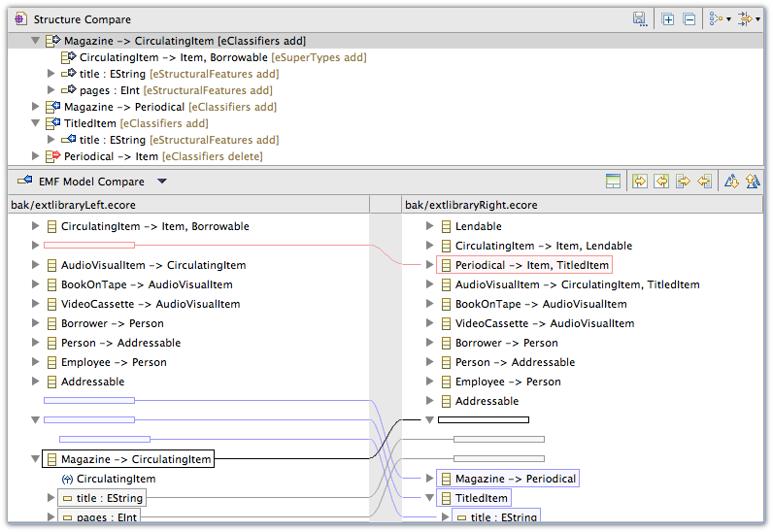This screenshot has height=532, width=773.
Task: Select Borrower -> Person in left model
Action: pyautogui.click(x=112, y=323)
